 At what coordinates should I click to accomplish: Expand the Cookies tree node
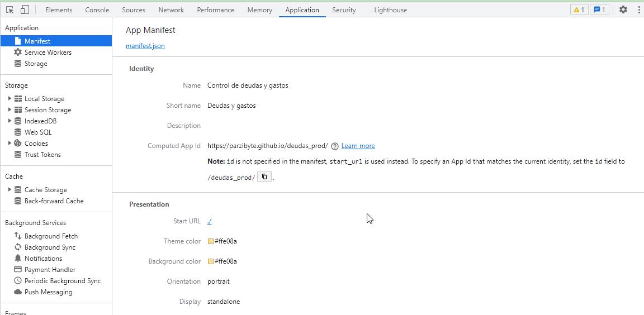(10, 144)
